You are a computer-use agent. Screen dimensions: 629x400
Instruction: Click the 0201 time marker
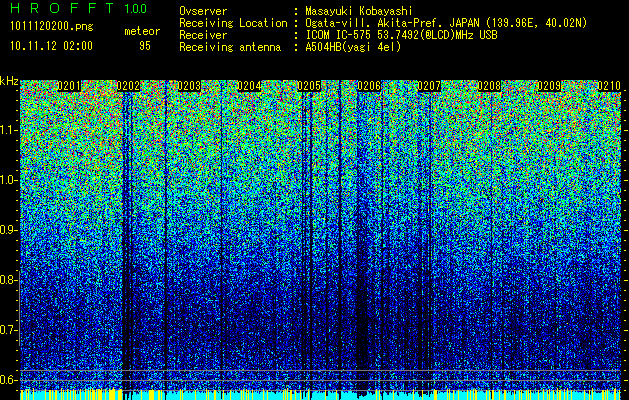coord(69,86)
